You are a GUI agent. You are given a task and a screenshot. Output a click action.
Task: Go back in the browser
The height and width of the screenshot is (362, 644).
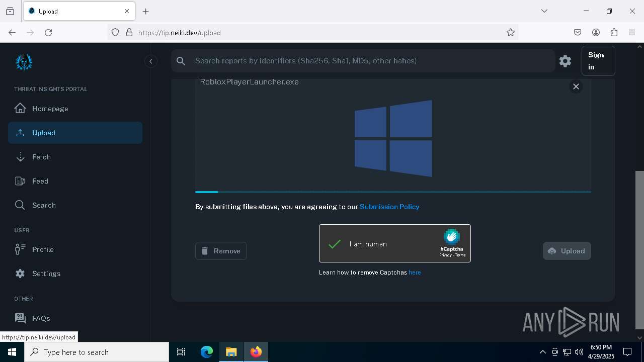pos(12,32)
